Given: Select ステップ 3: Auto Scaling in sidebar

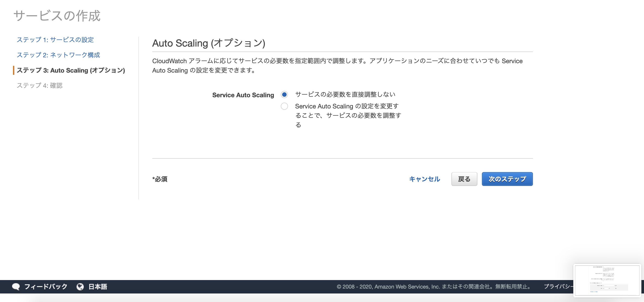Looking at the screenshot, I should tap(71, 70).
